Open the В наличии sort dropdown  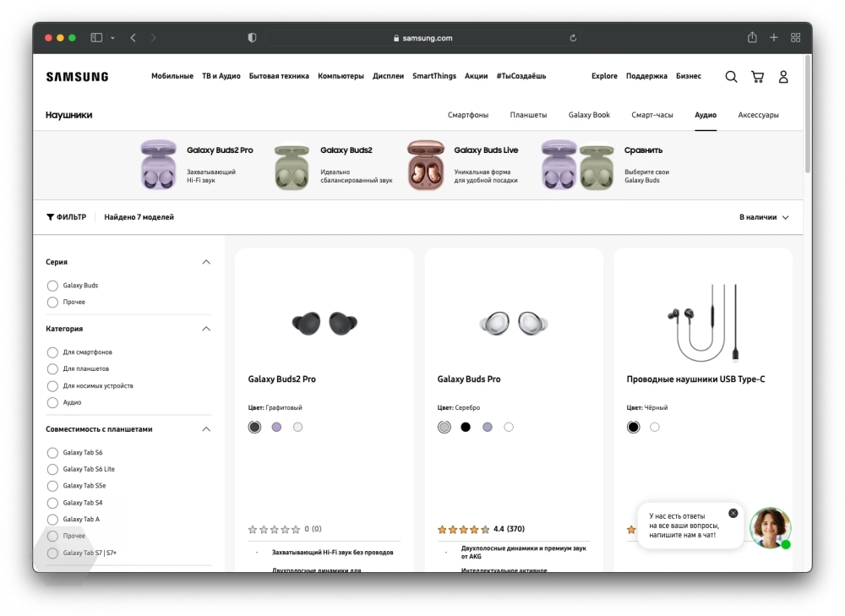764,217
